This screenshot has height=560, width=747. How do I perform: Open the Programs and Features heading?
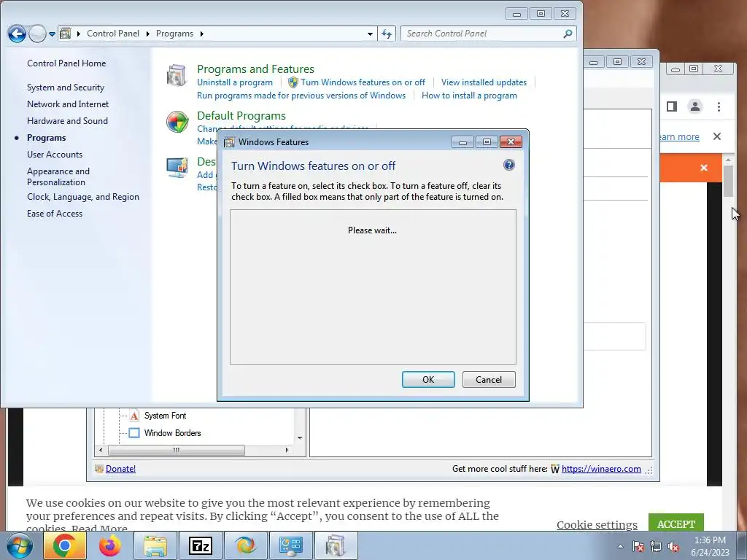(x=255, y=69)
